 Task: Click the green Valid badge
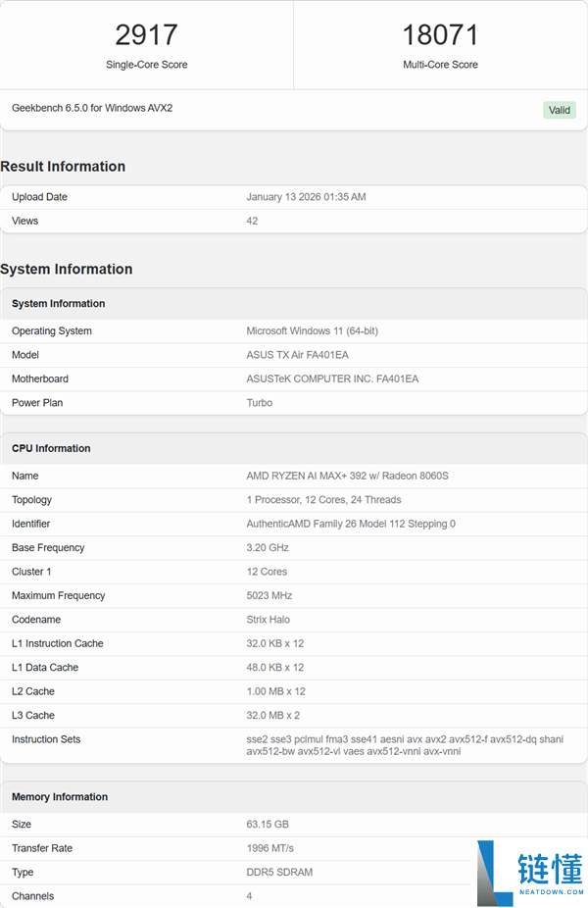pyautogui.click(x=560, y=110)
